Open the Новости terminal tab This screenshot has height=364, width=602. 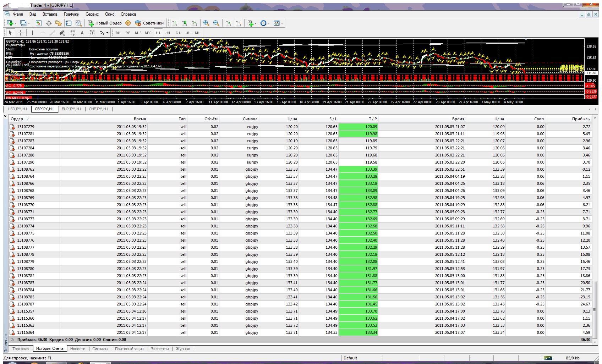(x=78, y=349)
